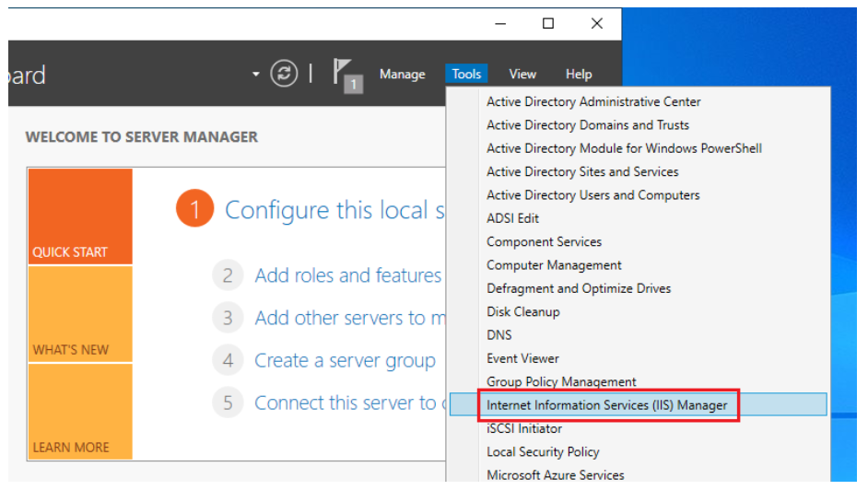This screenshot has height=490, width=868.
Task: Collapse the Tools menu
Action: [x=466, y=75]
